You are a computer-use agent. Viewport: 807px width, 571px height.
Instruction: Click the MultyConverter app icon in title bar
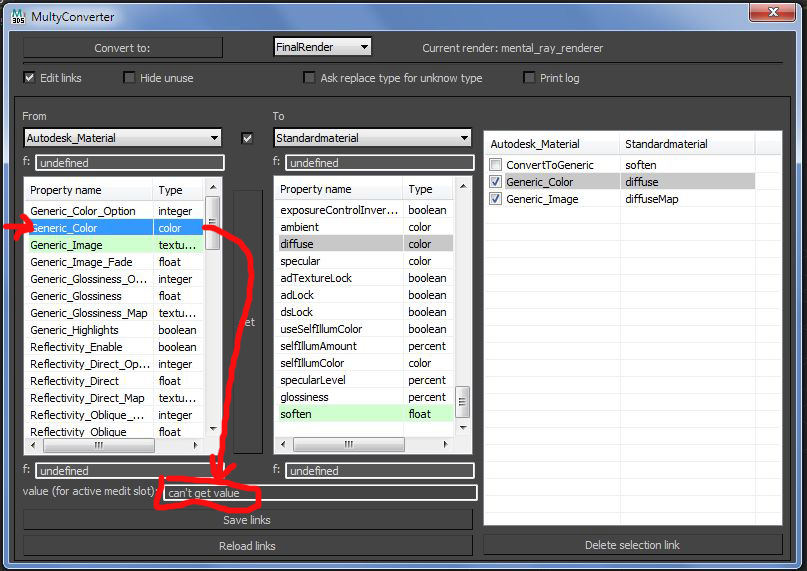pos(17,17)
